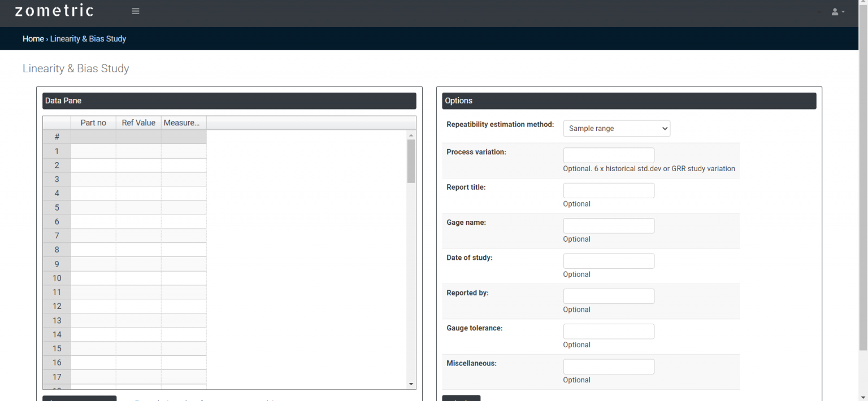Click the Gage name text box
This screenshot has height=401, width=868.
609,226
